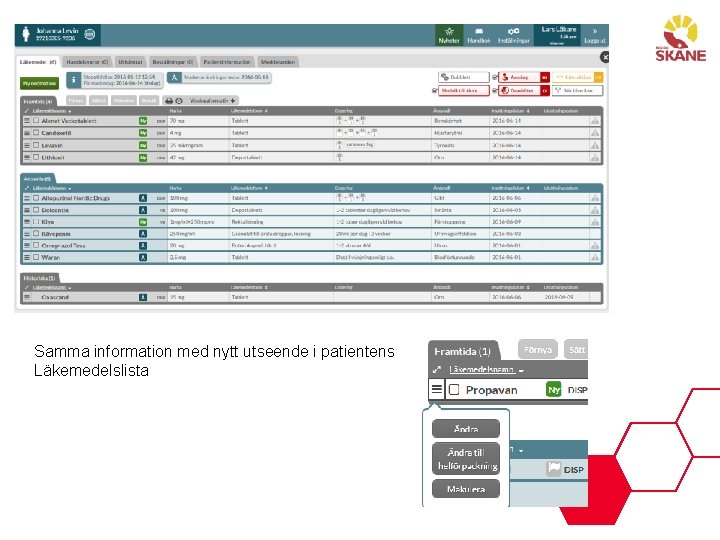Click warning triangle on Levaxin row
Screen dimensions: 720x540
coord(595,145)
